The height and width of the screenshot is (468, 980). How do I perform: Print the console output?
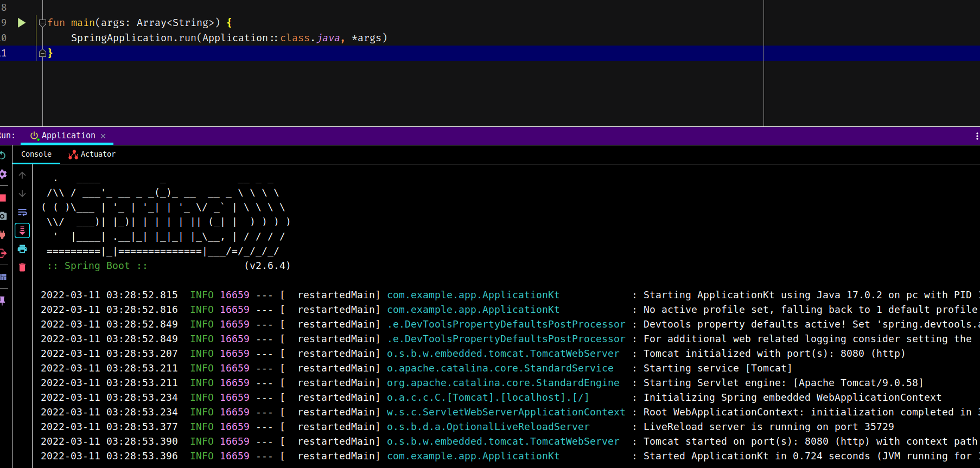point(22,249)
